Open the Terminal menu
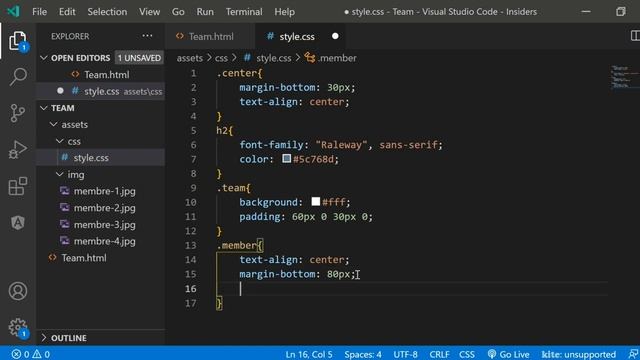This screenshot has width=640, height=360. tap(244, 12)
